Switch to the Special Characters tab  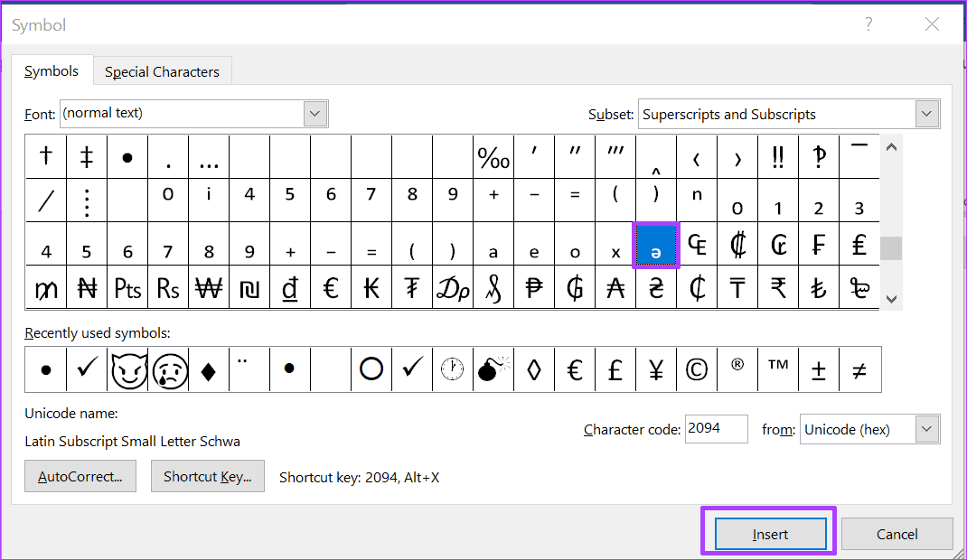pyautogui.click(x=162, y=70)
